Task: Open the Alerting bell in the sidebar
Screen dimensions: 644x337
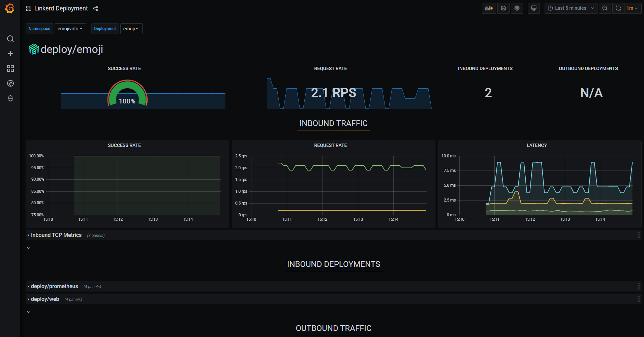Action: [x=10, y=98]
